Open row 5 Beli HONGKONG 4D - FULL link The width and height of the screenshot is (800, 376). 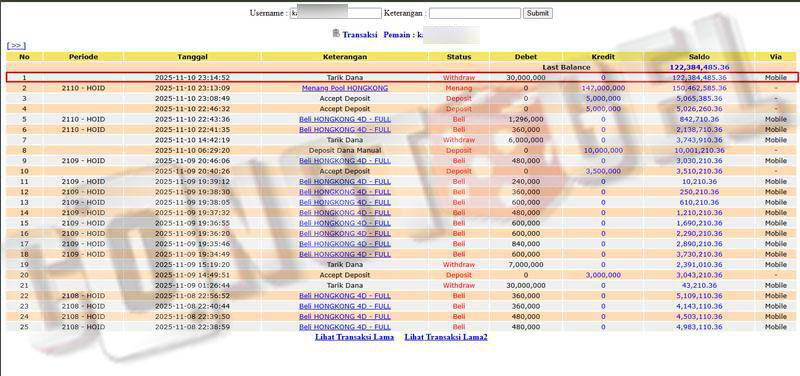coord(345,119)
